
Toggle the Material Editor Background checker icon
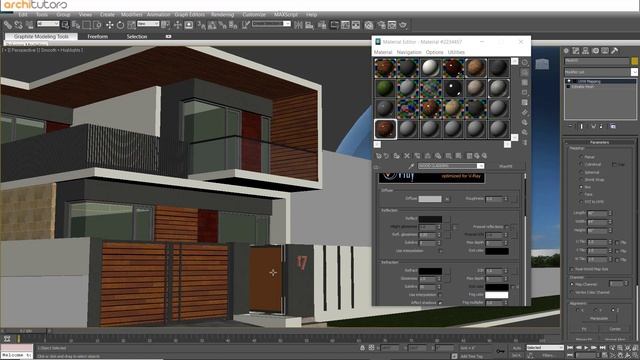point(525,82)
